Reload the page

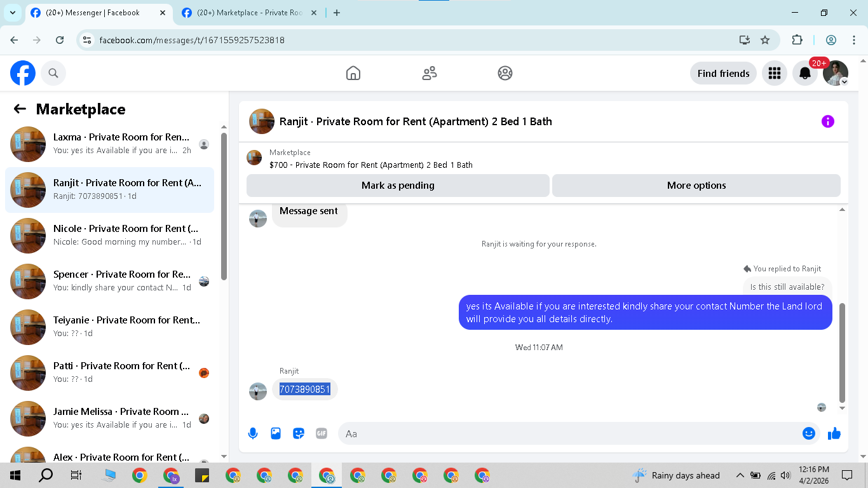pos(60,40)
